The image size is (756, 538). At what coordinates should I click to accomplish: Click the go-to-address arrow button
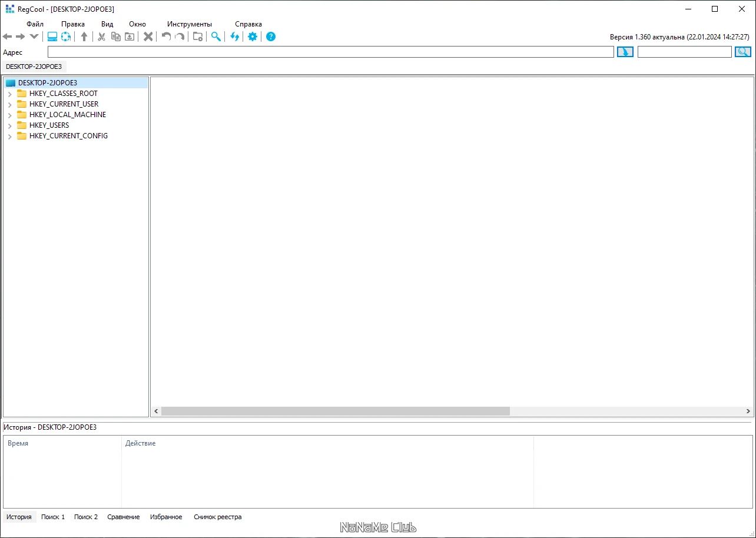[625, 52]
